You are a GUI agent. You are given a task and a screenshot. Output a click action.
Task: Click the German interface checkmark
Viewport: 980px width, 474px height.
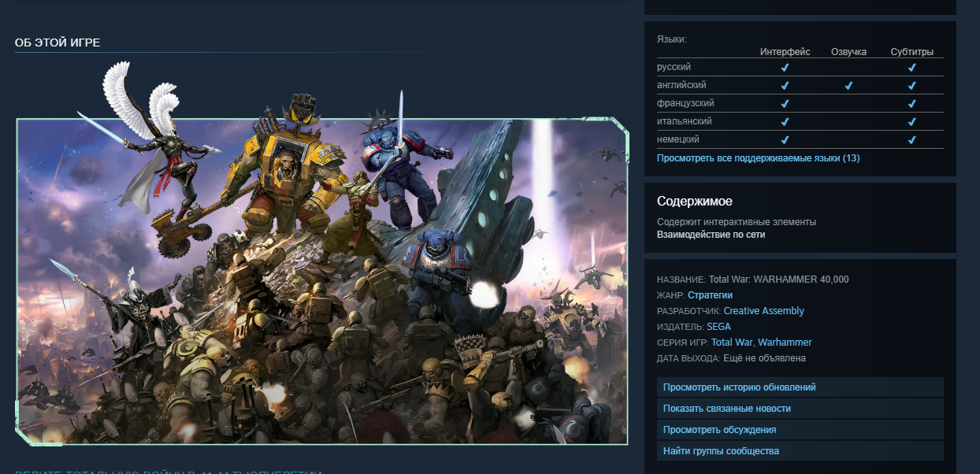pos(785,140)
